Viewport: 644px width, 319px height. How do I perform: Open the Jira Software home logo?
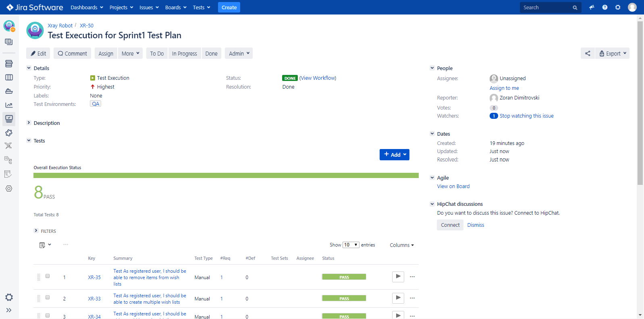[x=35, y=7]
